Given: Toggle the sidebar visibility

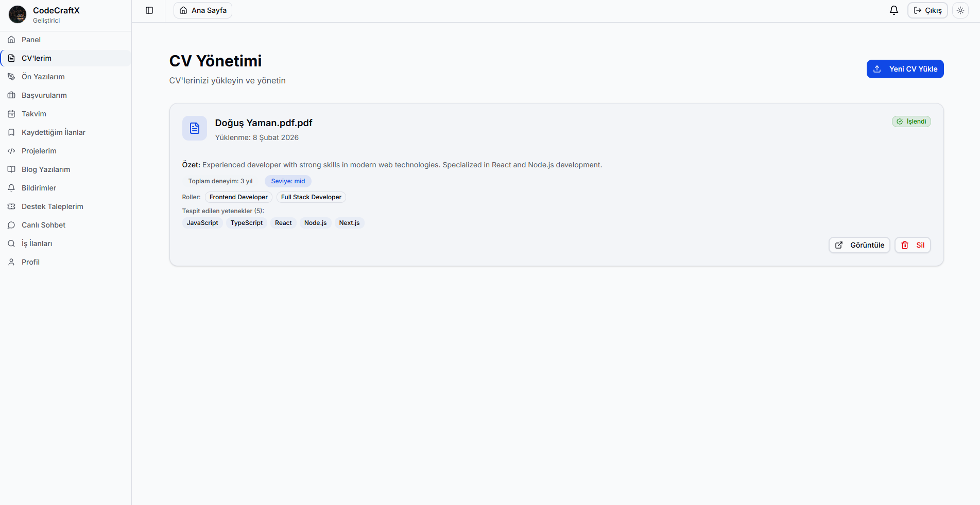Looking at the screenshot, I should click(x=149, y=10).
